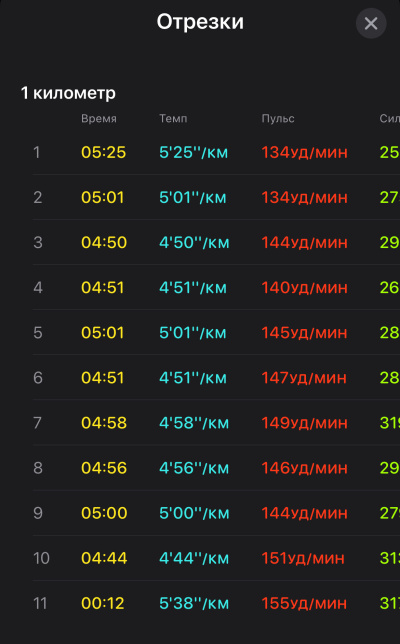
Task: Select split 9 pace 5'00''/км
Action: point(194,513)
